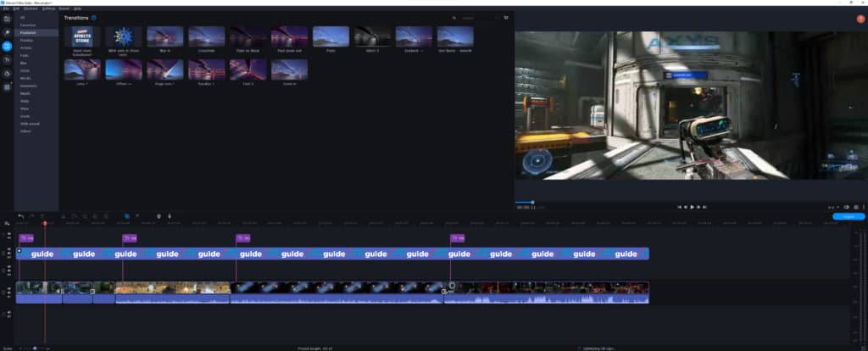Click the Rotate clip tool
Image resolution: width=868 pixels, height=351 pixels.
coord(74,216)
